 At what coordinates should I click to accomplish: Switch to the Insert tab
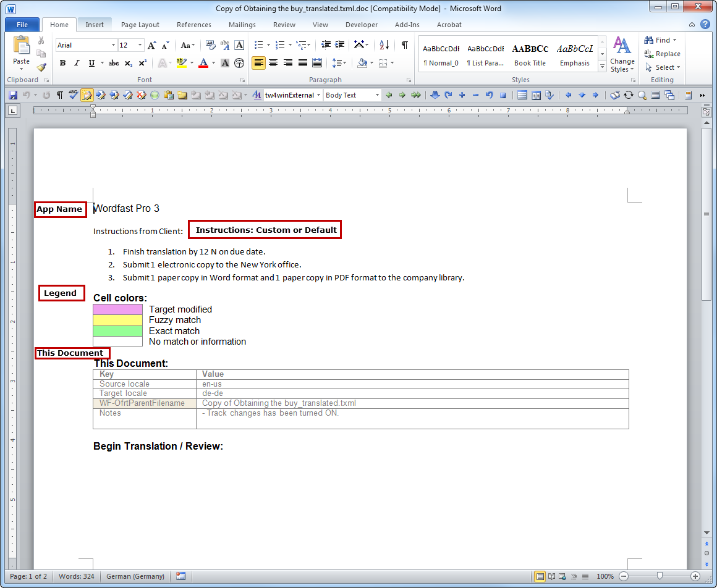click(95, 25)
